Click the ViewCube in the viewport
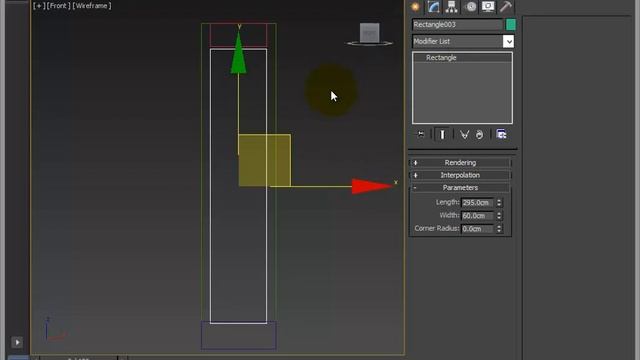Screen dimensions: 640x360 pos(369,33)
